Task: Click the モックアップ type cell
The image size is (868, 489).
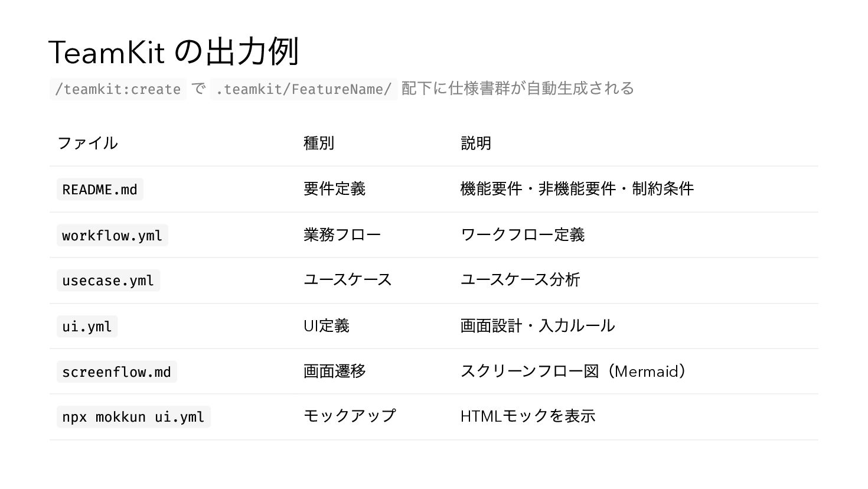Action: [x=349, y=416]
